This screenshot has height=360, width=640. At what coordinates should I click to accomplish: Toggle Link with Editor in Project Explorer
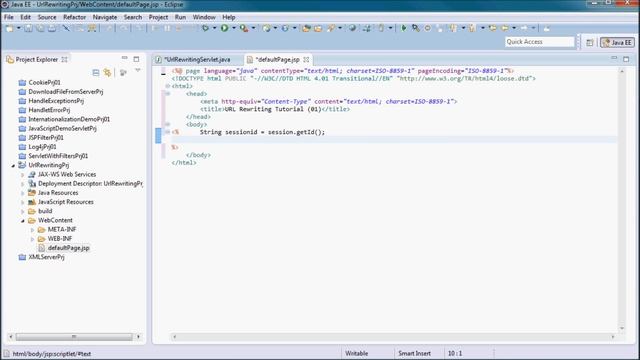point(107,73)
